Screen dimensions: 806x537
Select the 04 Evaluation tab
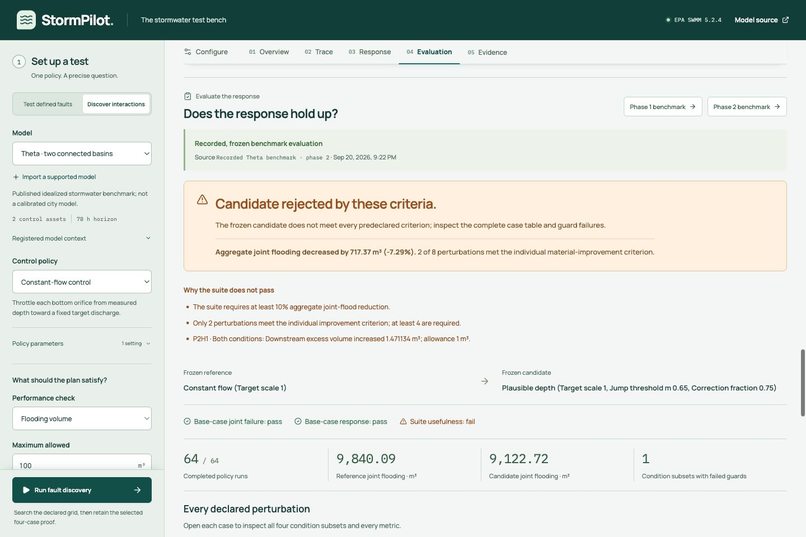pyautogui.click(x=429, y=52)
